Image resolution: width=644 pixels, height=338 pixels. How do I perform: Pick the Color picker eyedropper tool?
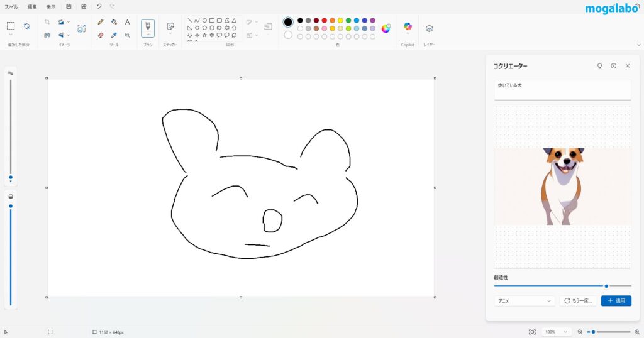click(114, 35)
